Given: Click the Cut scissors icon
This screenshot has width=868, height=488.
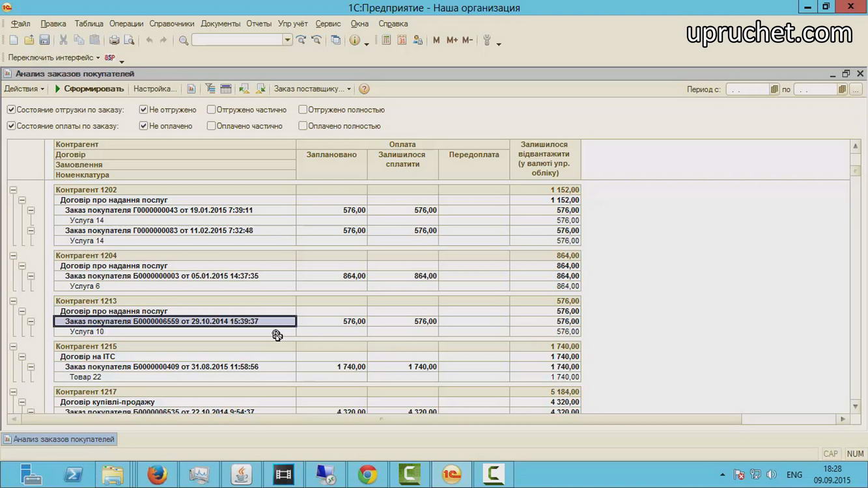Looking at the screenshot, I should [x=63, y=40].
